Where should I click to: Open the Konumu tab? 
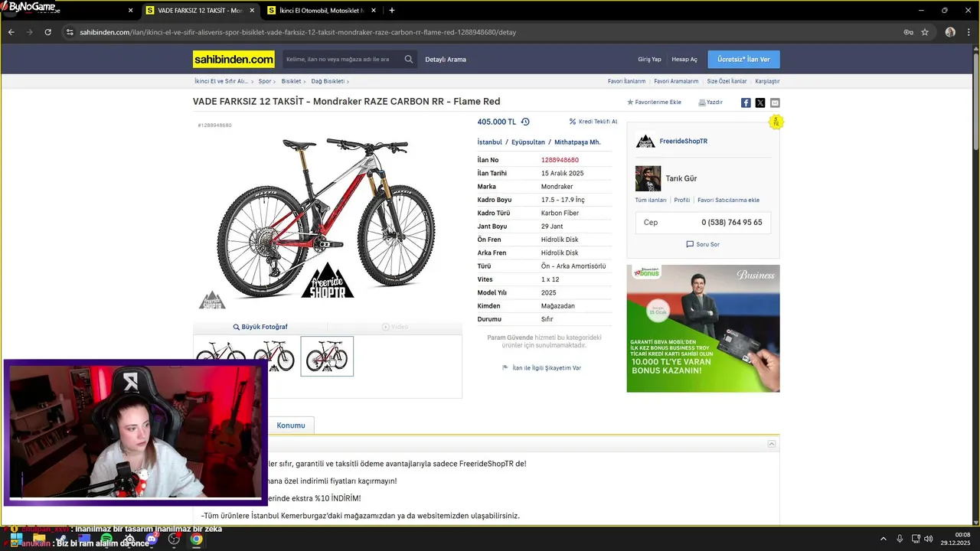(291, 425)
